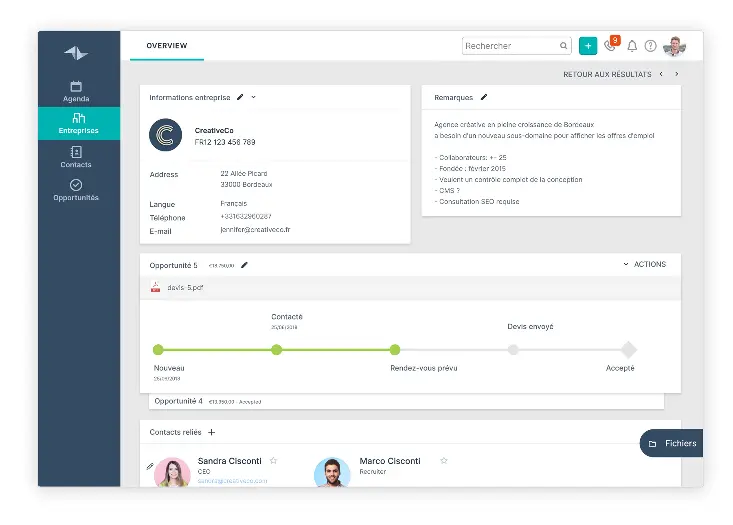Click RETOUR AUX RÉSULTATS link

click(x=607, y=74)
